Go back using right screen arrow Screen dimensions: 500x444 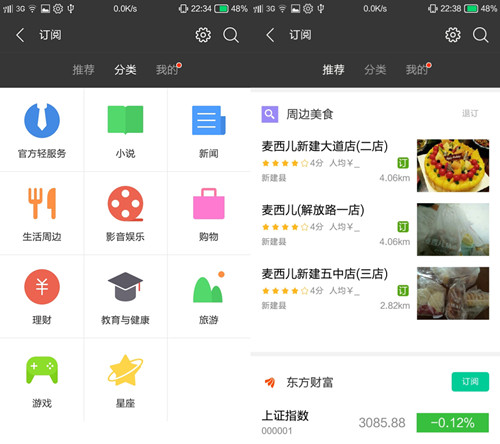click(270, 35)
